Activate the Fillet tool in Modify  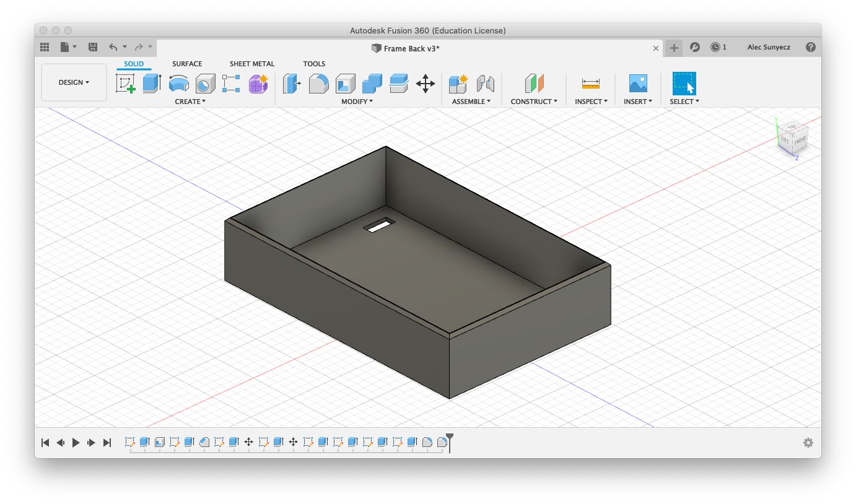point(318,83)
